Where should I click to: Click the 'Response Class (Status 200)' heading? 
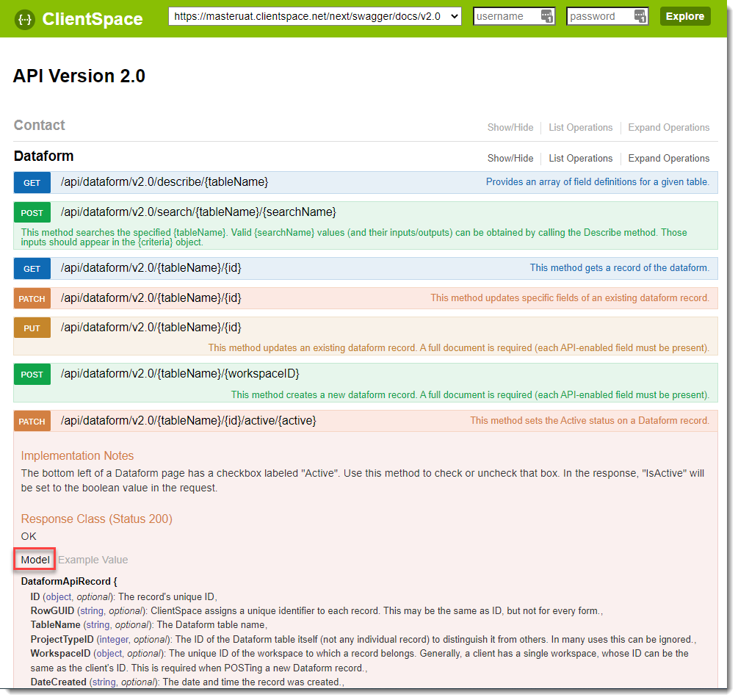coord(96,519)
